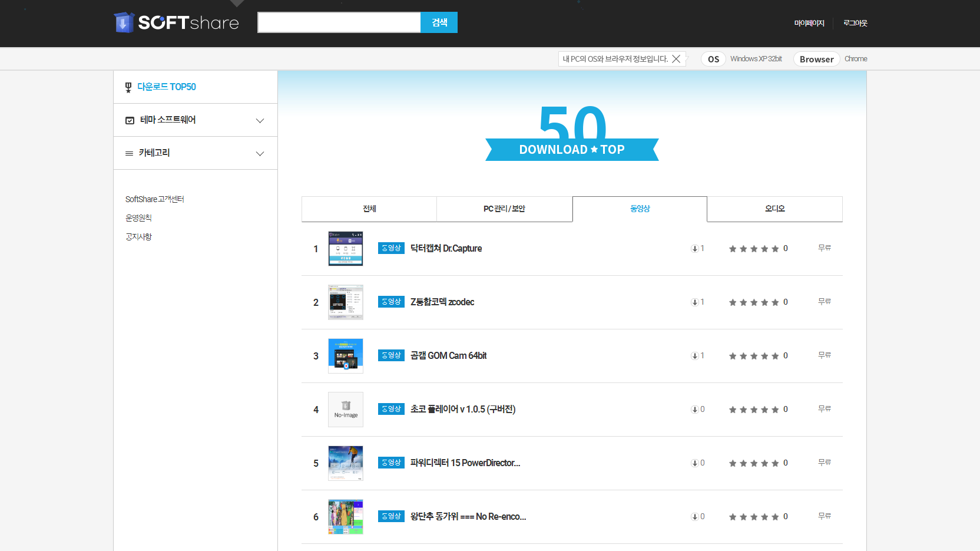This screenshot has height=551, width=980.
Task: Switch to the 오디오 tab
Action: point(774,209)
